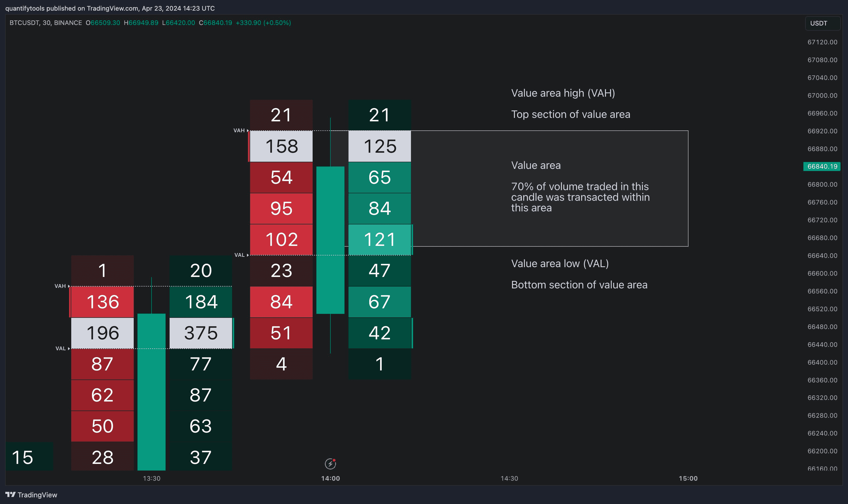The width and height of the screenshot is (848, 504).
Task: Click the BTCUSDT symbol name
Action: click(x=25, y=23)
